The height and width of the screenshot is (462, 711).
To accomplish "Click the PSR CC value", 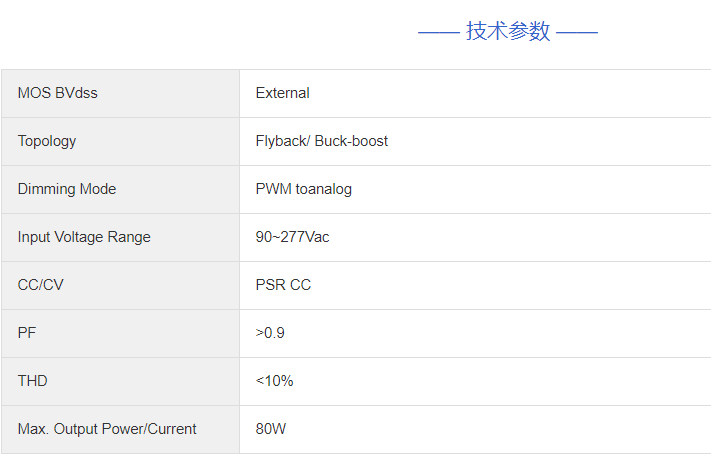I will pos(283,285).
